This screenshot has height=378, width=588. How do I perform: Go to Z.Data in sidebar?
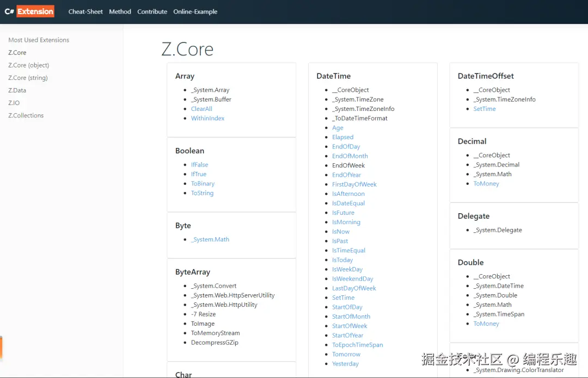17,90
